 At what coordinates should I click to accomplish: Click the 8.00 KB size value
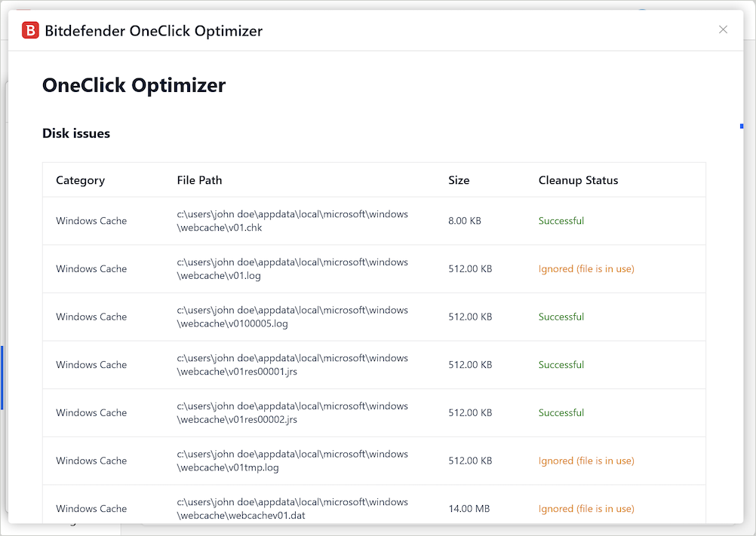(x=465, y=221)
